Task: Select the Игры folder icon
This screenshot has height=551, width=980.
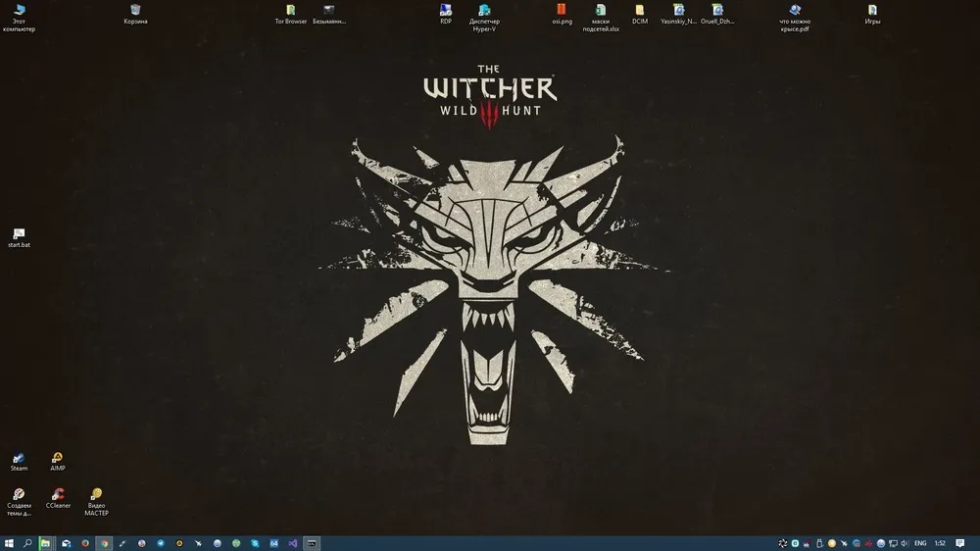Action: point(872,14)
